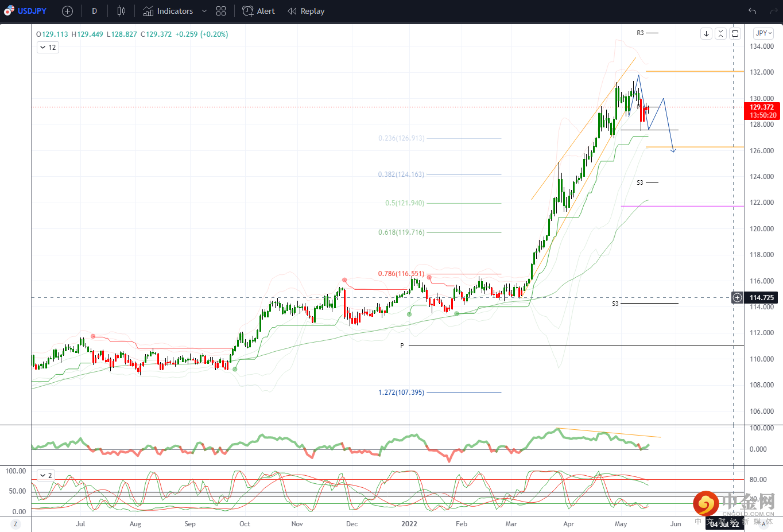Viewport: 783px width, 532px height.
Task: Open the D time interval menu
Action: click(x=94, y=11)
